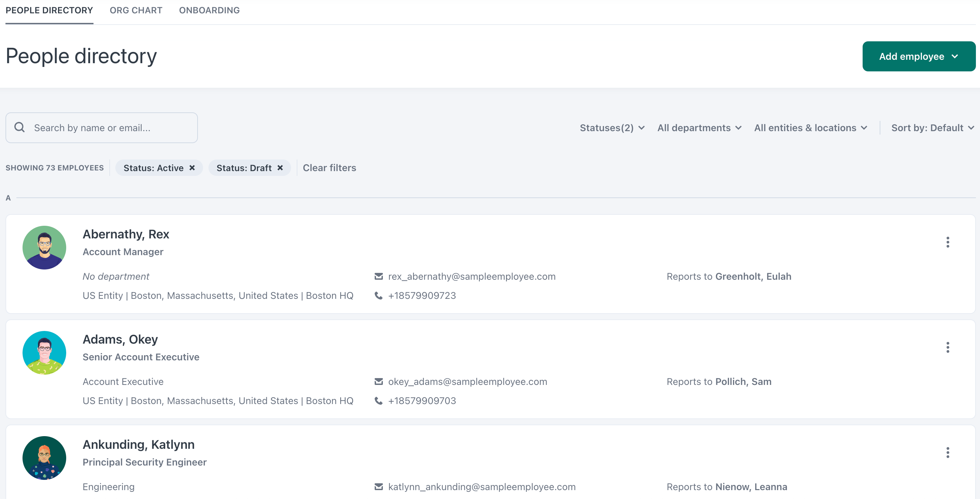Click the email icon beside okey_adams address

(378, 381)
